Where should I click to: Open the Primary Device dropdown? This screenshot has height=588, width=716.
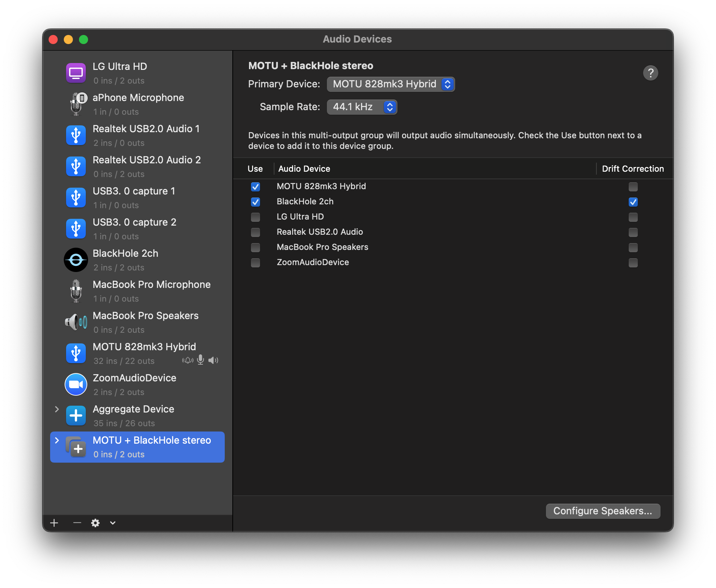391,84
